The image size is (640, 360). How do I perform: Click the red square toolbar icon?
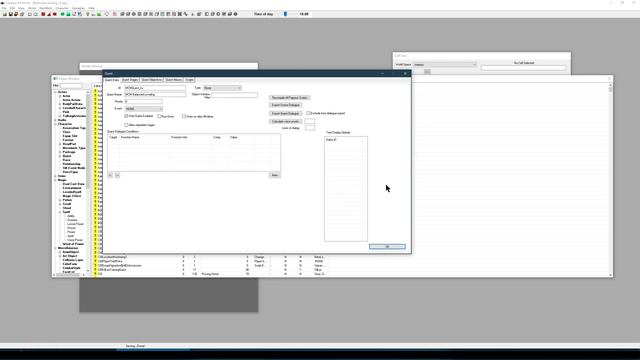[x=43, y=14]
